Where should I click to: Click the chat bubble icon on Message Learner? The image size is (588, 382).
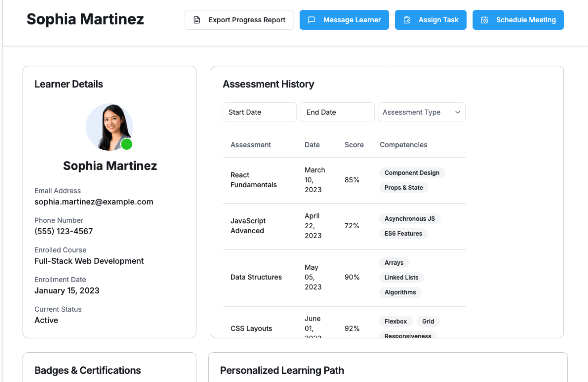point(311,20)
